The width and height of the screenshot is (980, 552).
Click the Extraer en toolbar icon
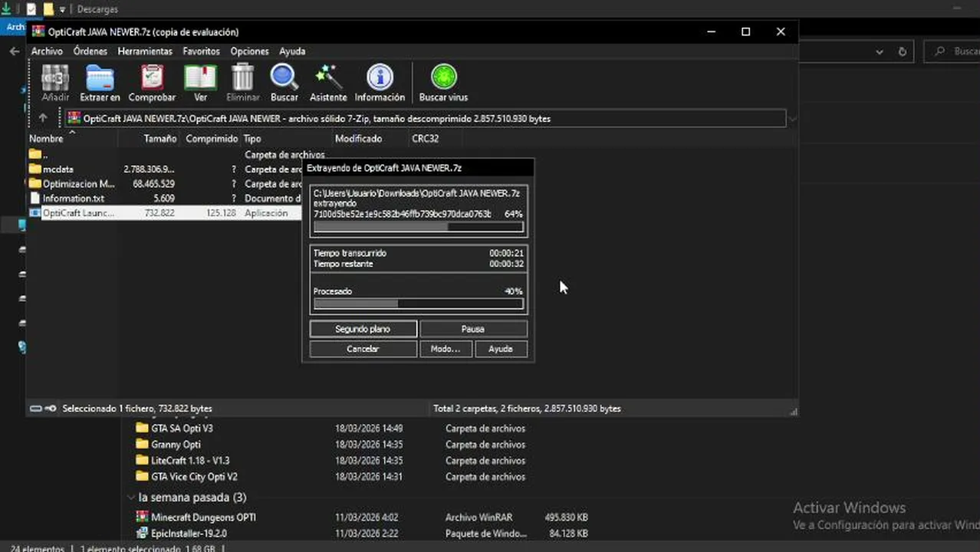click(100, 78)
